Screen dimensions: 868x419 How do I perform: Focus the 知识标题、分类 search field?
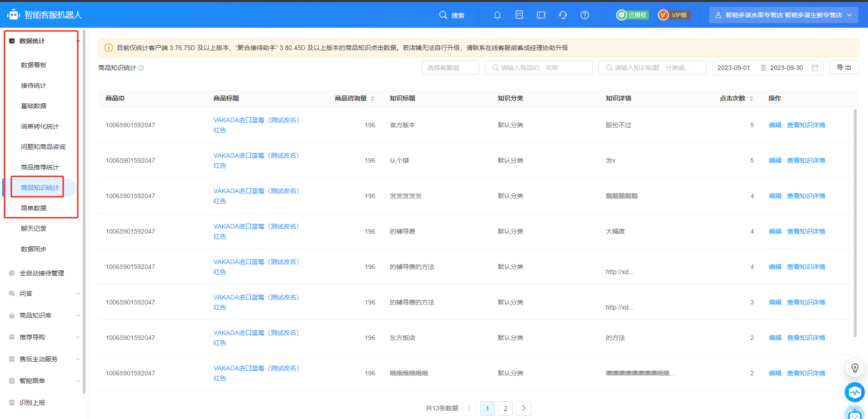(652, 68)
